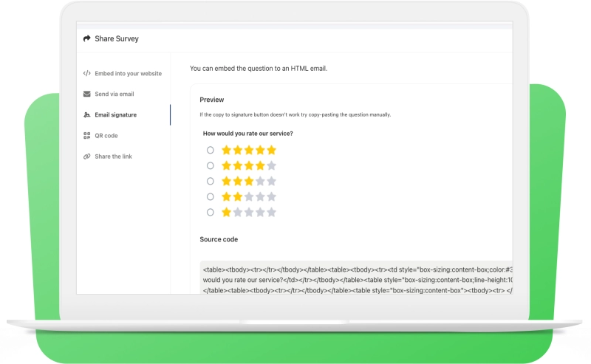Choose the one-star rating radio button
The width and height of the screenshot is (591, 364).
click(211, 212)
